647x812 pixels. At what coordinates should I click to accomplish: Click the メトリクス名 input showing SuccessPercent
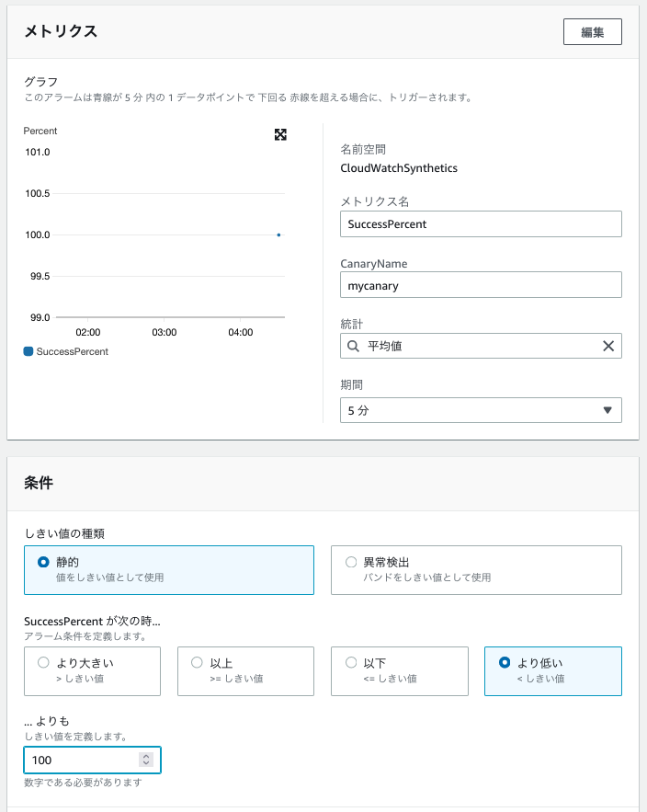point(481,223)
